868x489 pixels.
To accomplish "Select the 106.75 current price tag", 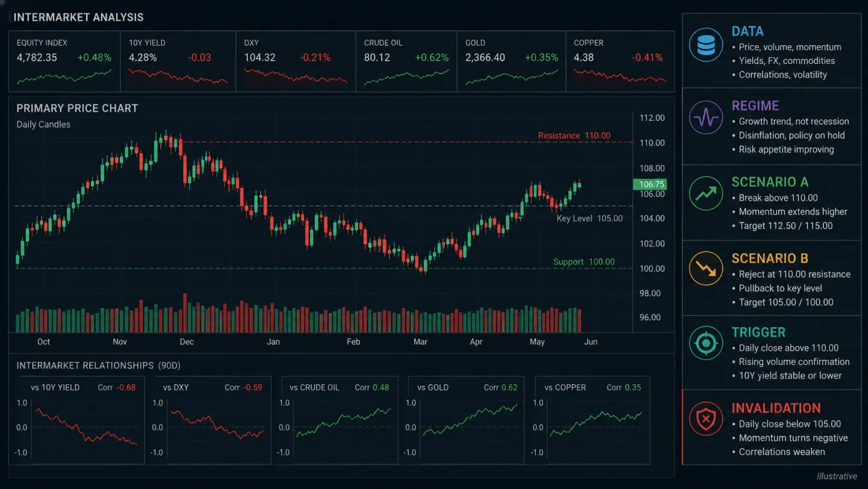I will pyautogui.click(x=650, y=185).
